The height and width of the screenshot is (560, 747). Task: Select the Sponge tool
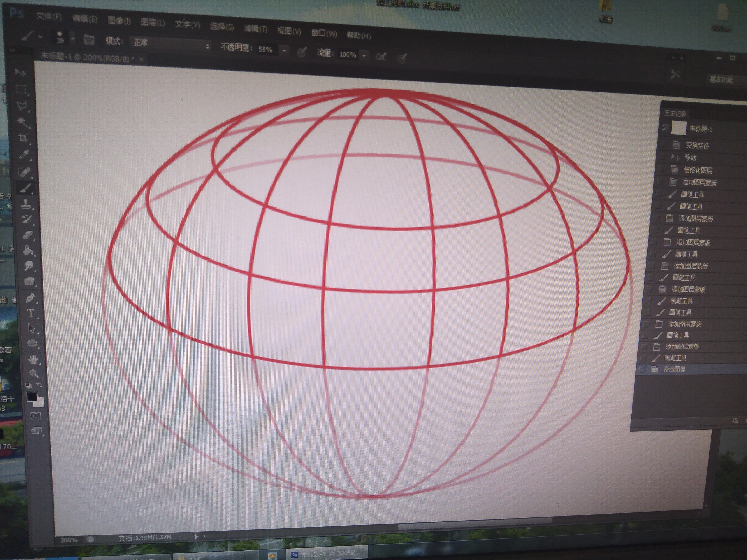(x=30, y=281)
